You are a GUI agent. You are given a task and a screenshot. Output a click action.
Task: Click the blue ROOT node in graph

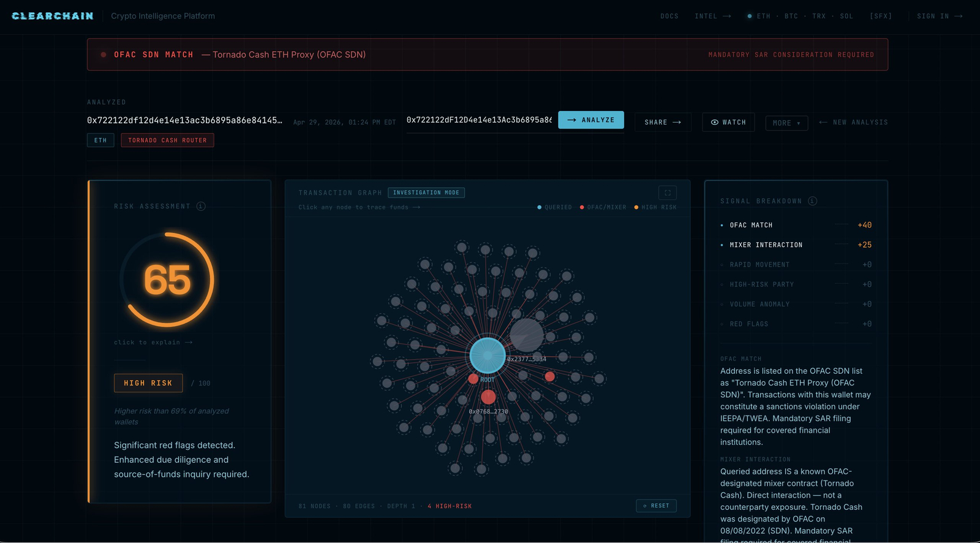click(x=488, y=355)
